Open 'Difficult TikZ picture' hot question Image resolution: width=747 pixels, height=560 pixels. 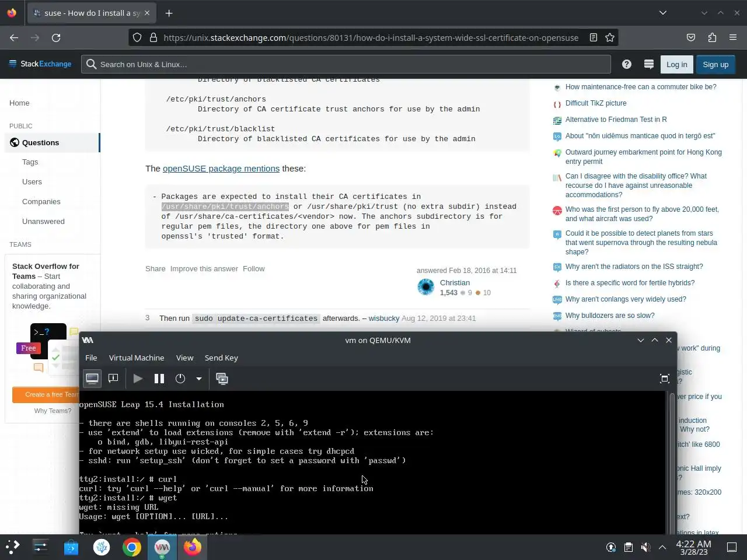tap(596, 103)
